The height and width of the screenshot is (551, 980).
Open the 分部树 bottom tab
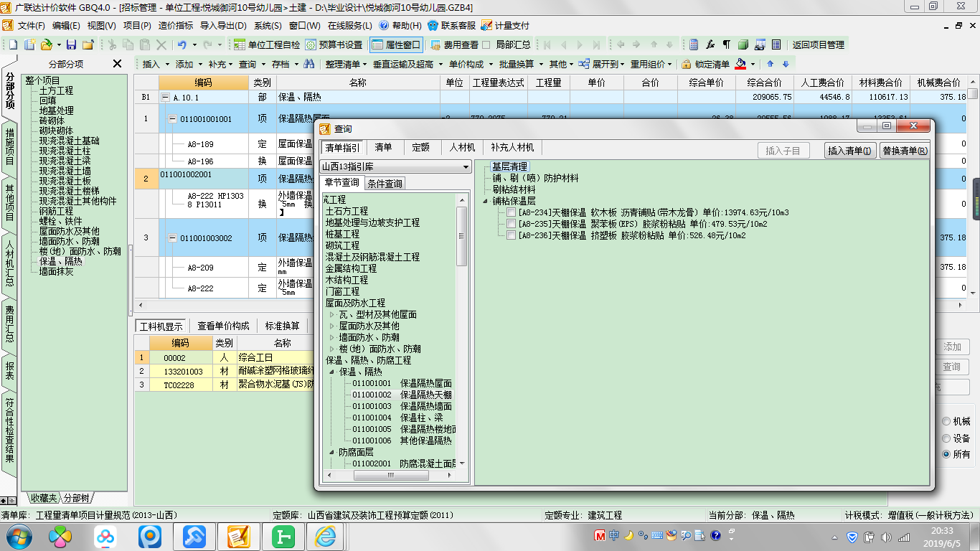coord(76,498)
